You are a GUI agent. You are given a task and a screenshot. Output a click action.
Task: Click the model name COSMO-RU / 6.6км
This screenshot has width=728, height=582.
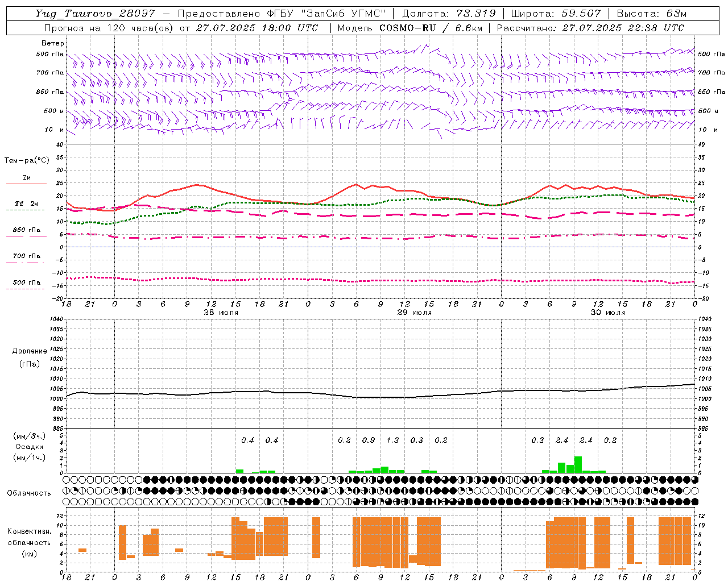(430, 27)
